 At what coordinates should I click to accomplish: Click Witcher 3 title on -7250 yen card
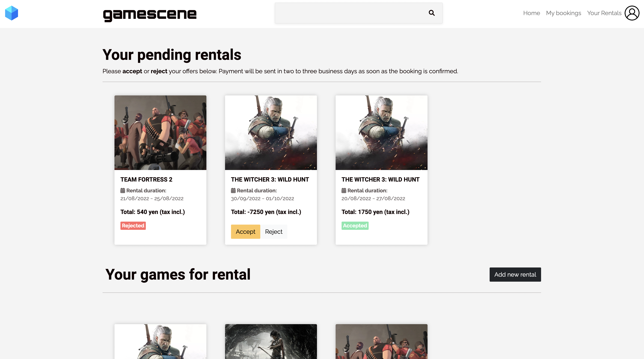pyautogui.click(x=270, y=179)
